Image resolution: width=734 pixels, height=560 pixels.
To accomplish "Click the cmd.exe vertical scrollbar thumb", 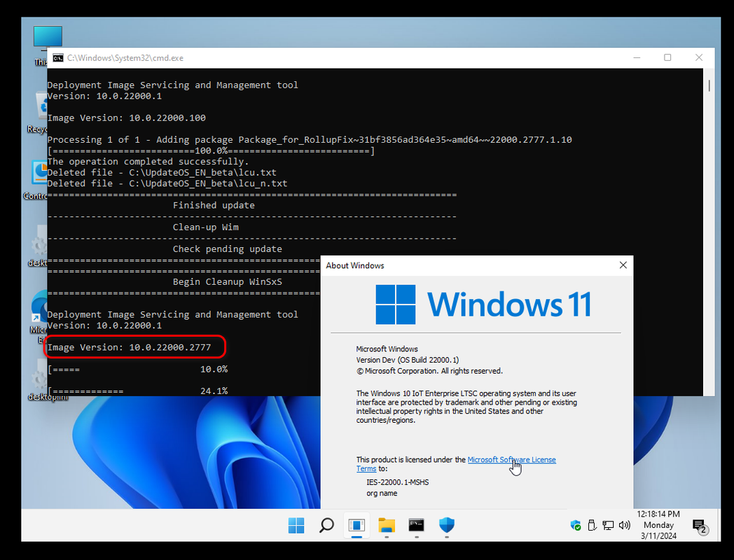I will (709, 85).
